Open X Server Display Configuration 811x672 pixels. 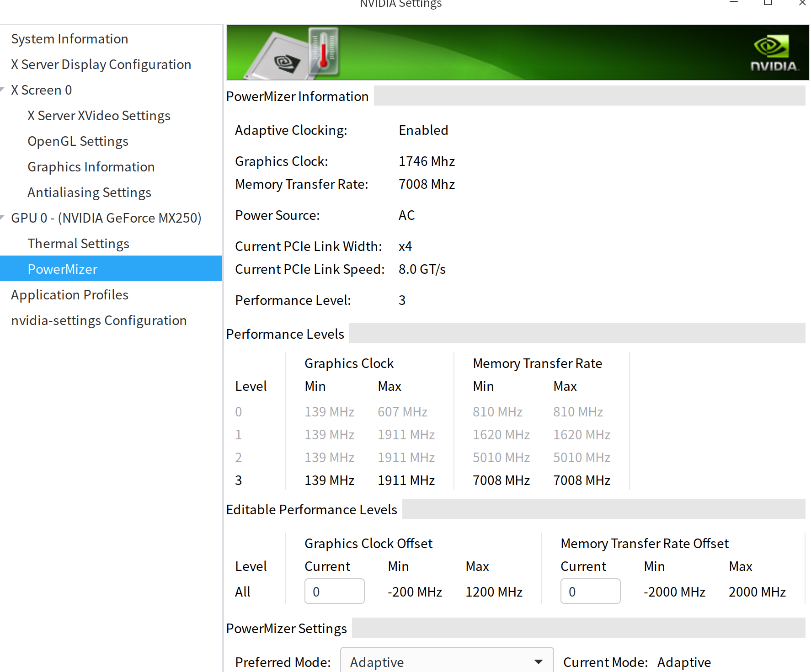tap(101, 64)
